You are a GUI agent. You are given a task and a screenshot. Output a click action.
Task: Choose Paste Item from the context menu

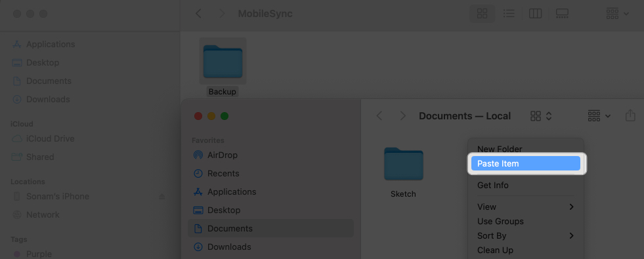point(526,163)
